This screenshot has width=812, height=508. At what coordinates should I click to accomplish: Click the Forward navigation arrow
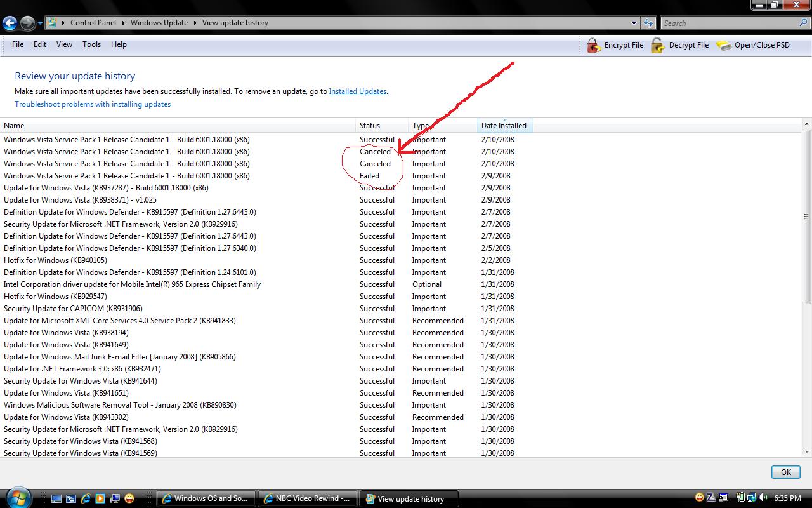(27, 23)
